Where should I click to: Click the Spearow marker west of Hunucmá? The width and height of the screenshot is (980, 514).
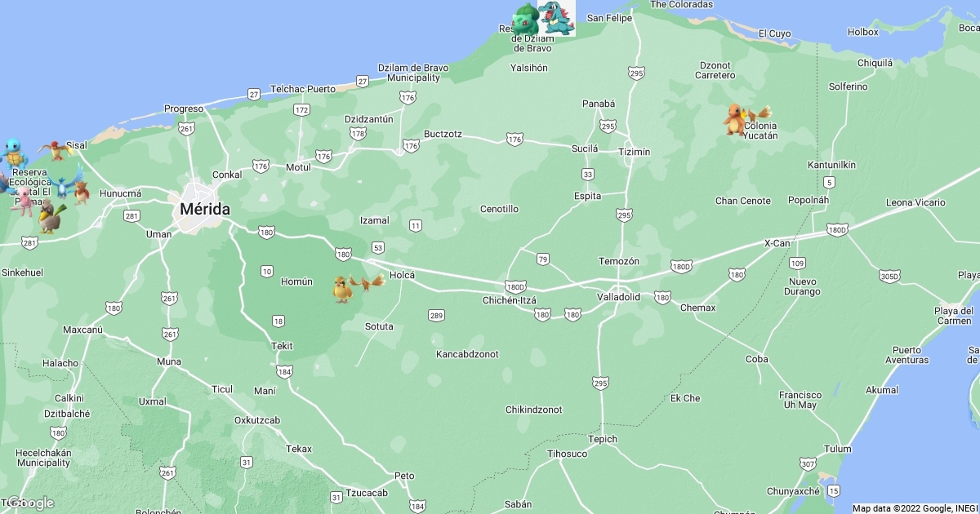pos(82,193)
